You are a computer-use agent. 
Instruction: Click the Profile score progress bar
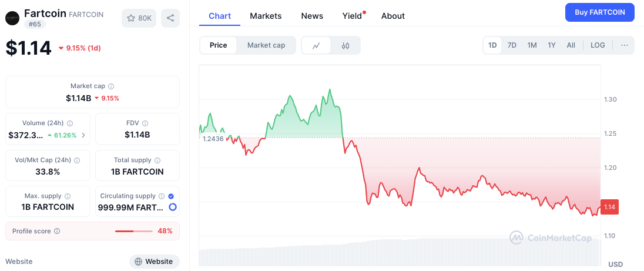point(133,231)
